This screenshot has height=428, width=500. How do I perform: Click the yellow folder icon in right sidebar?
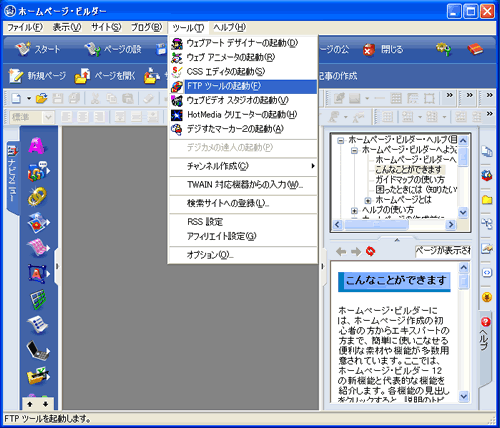[x=487, y=200]
